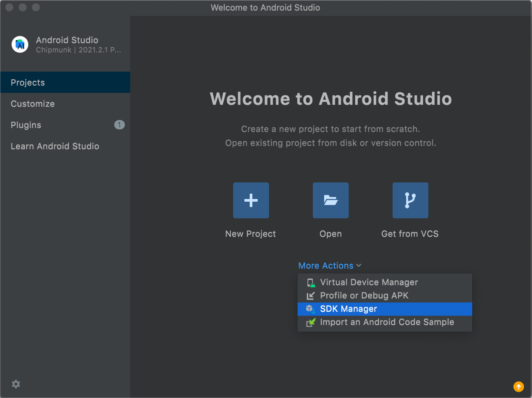532x398 pixels.
Task: Choose Import an Android Code Sample
Action: coord(385,322)
